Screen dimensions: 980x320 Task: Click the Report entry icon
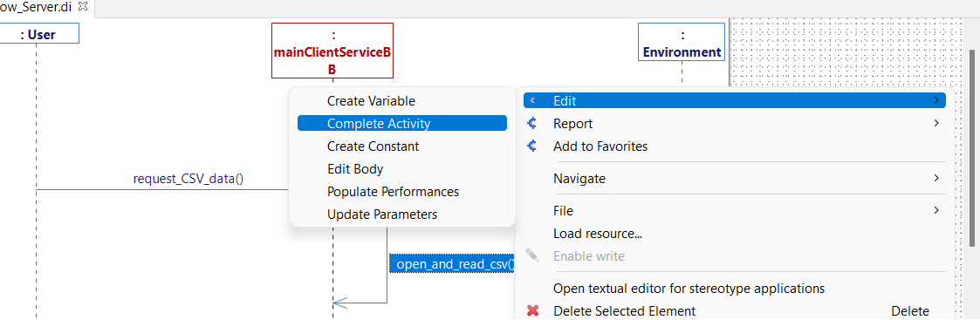[x=532, y=123]
